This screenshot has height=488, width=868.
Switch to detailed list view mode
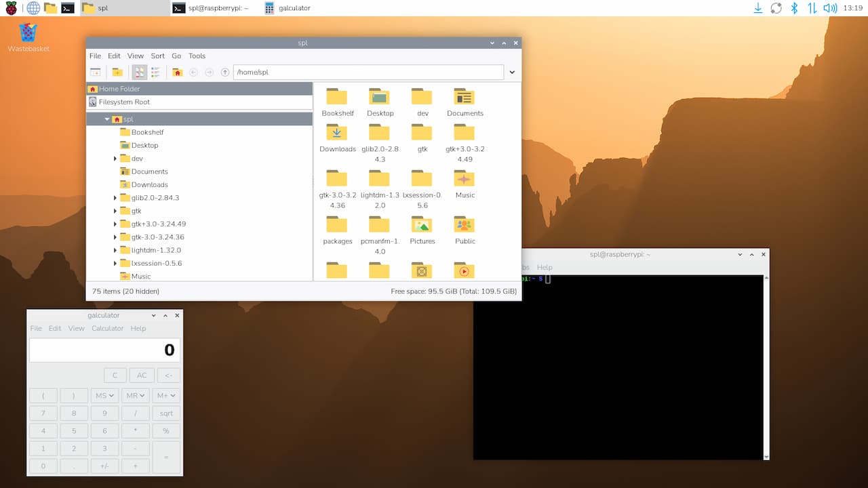pyautogui.click(x=155, y=73)
